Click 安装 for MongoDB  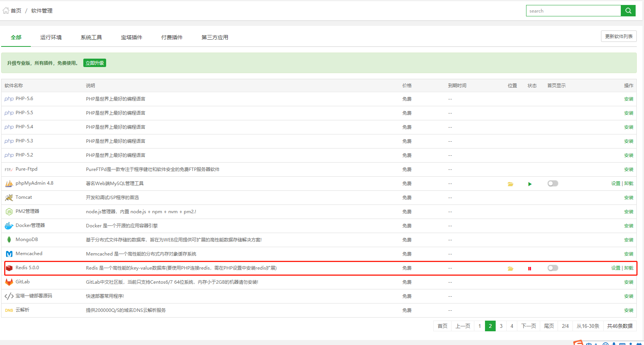pos(629,240)
